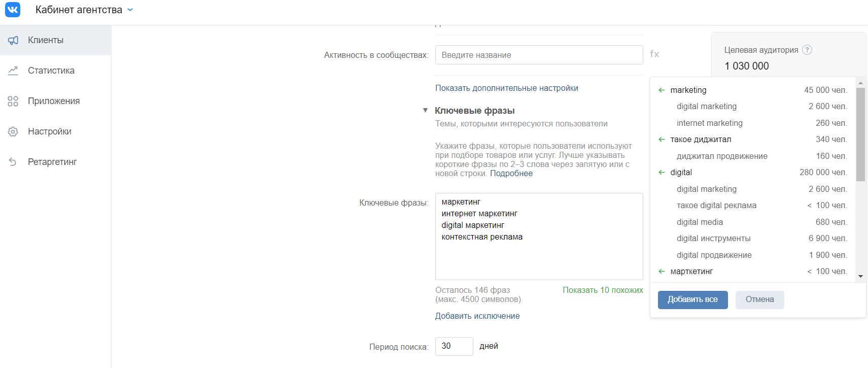Click the Приложения grid icon
Image resolution: width=868 pixels, height=368 pixels.
click(x=13, y=101)
